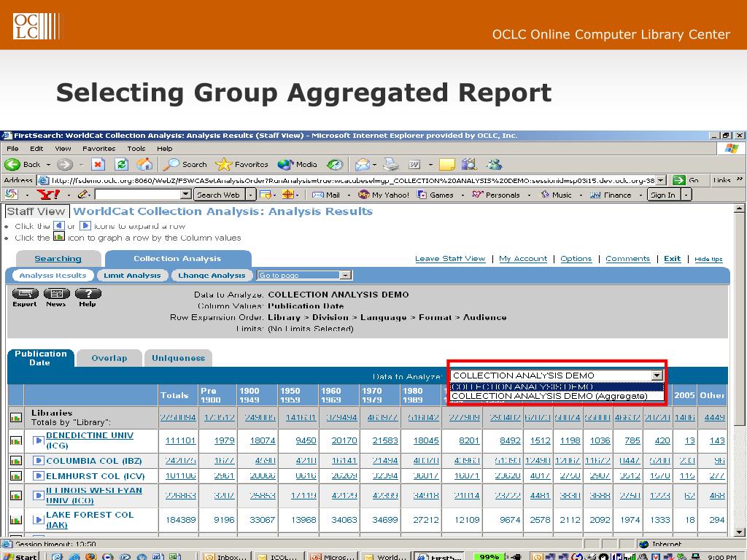
Task: Expand the Lake Forest Col row
Action: point(39,519)
